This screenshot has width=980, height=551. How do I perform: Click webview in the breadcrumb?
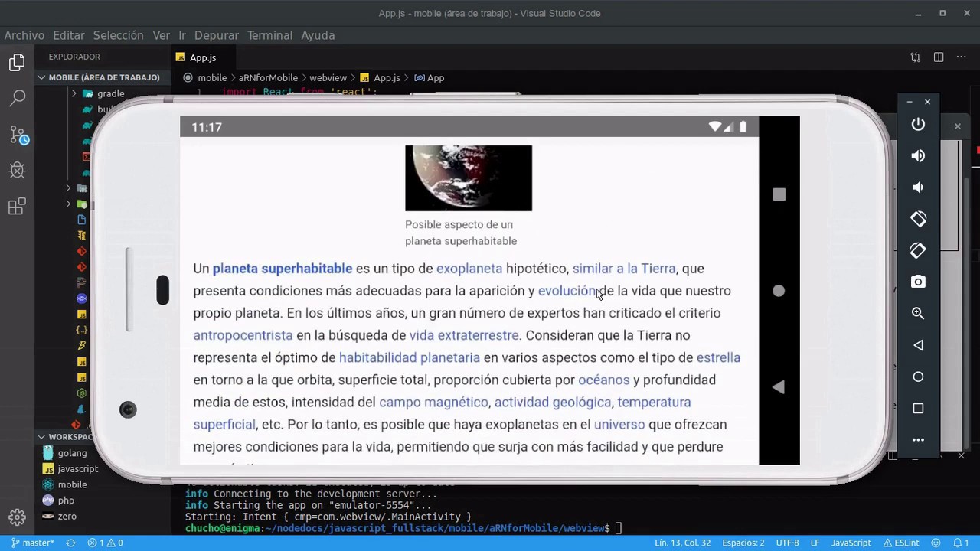point(328,77)
